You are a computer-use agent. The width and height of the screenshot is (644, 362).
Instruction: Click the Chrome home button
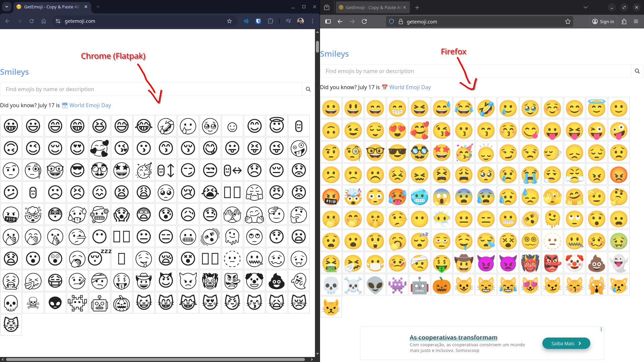(x=44, y=21)
